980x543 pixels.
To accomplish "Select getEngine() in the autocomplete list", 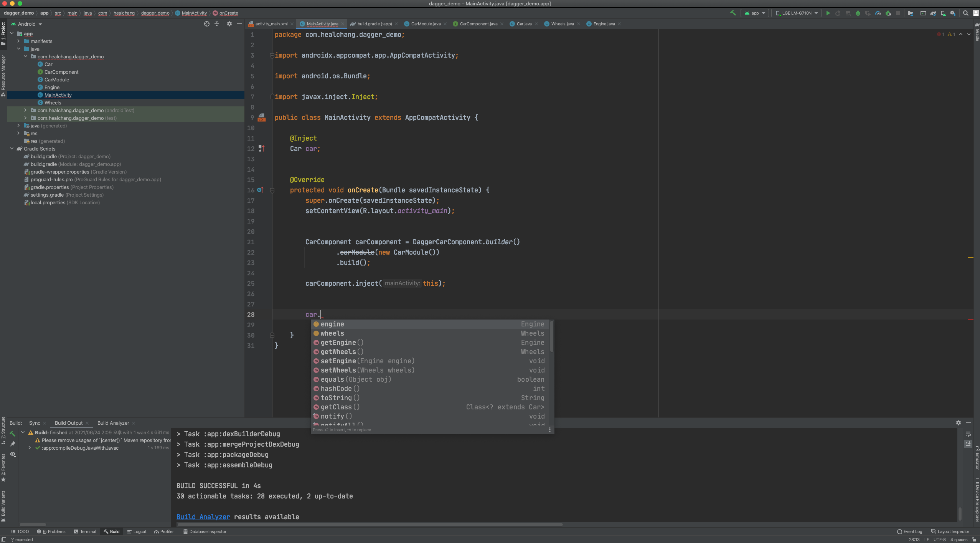I will (342, 343).
